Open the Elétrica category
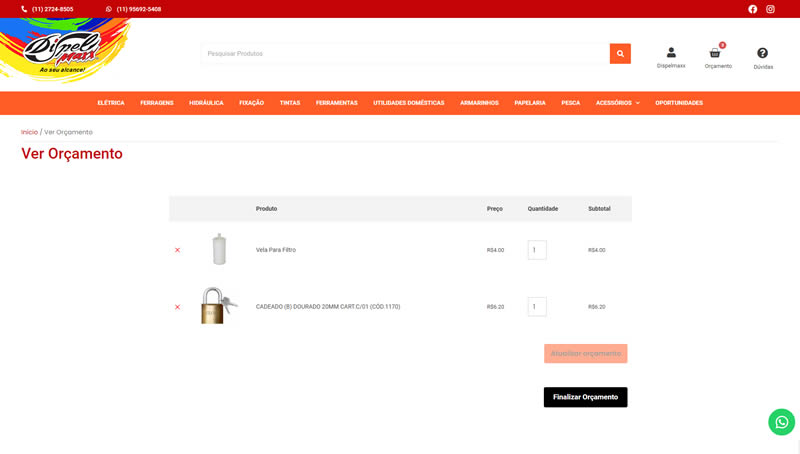The height and width of the screenshot is (454, 800). pyautogui.click(x=111, y=103)
